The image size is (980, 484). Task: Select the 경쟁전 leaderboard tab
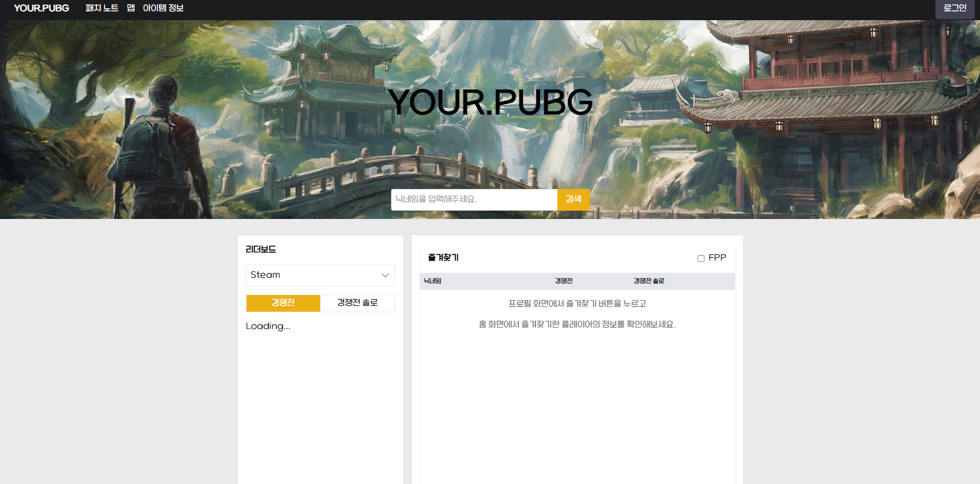pos(283,303)
